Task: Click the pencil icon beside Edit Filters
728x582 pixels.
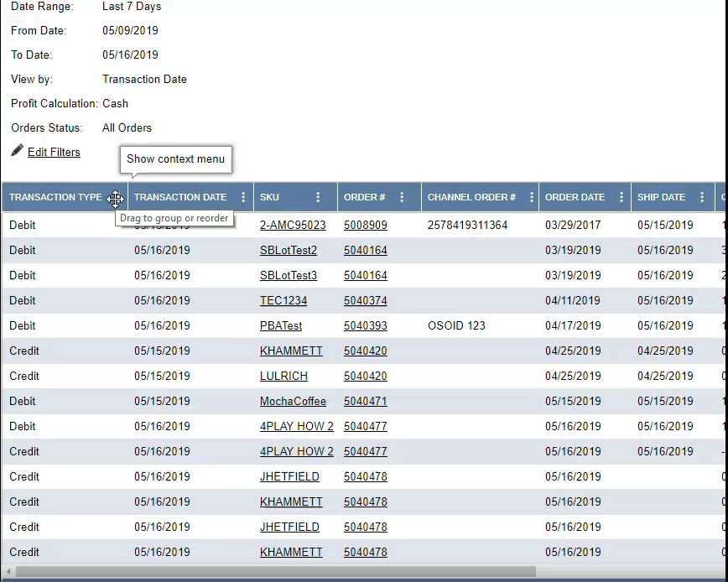Action: point(17,151)
